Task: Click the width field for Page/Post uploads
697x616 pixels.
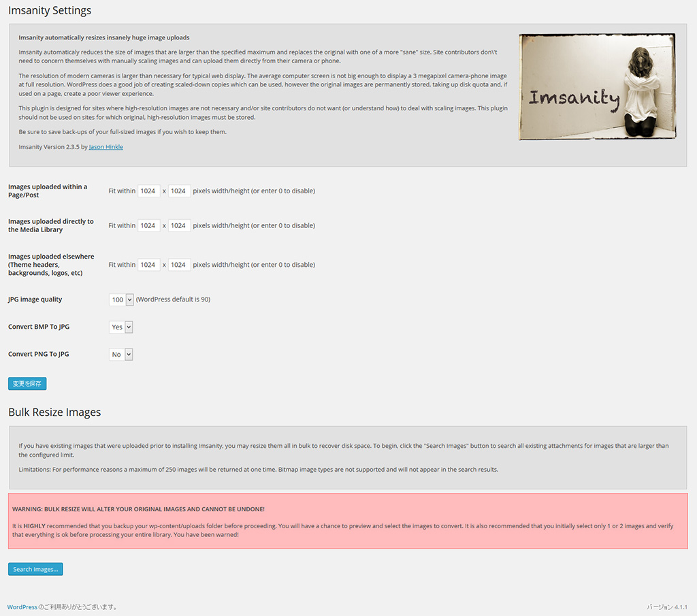Action: coord(148,191)
